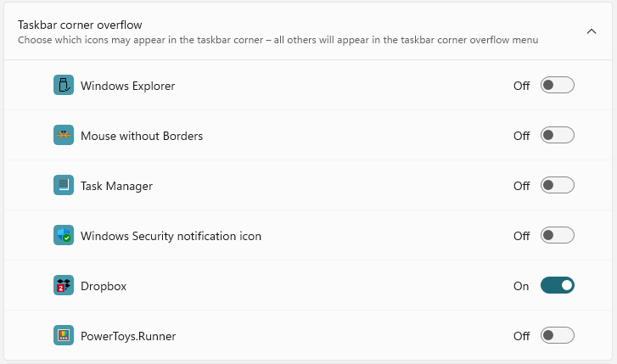Click the Task Manager icon

[64, 186]
